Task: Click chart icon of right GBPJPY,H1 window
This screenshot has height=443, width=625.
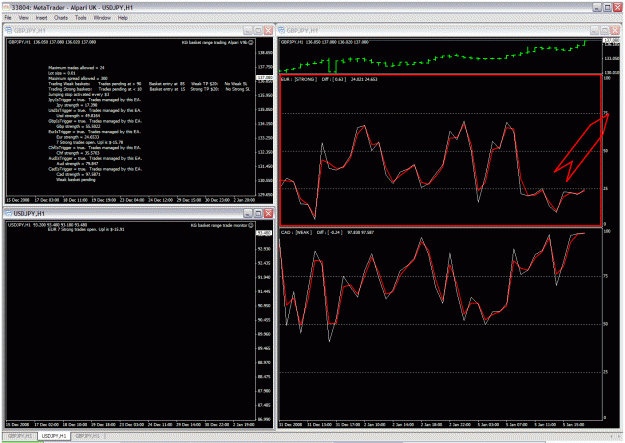Action: (x=281, y=30)
